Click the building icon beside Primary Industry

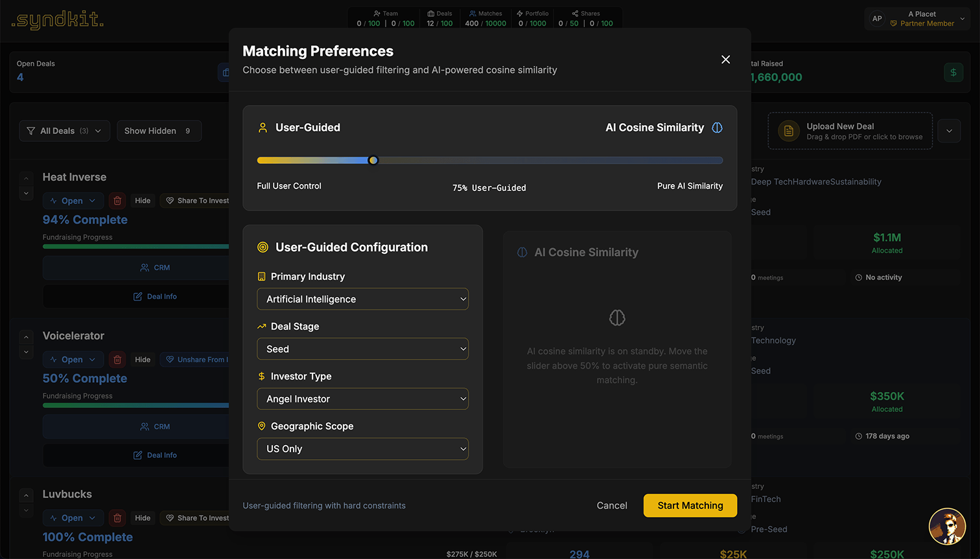click(x=262, y=277)
